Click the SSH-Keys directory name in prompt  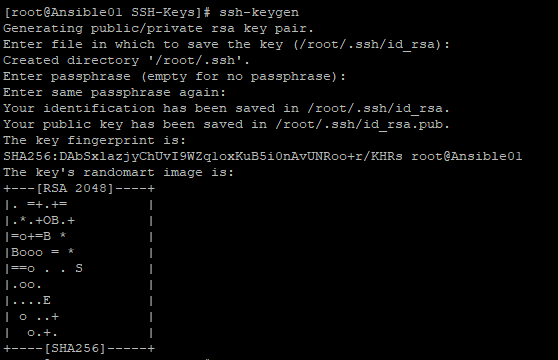coord(163,12)
